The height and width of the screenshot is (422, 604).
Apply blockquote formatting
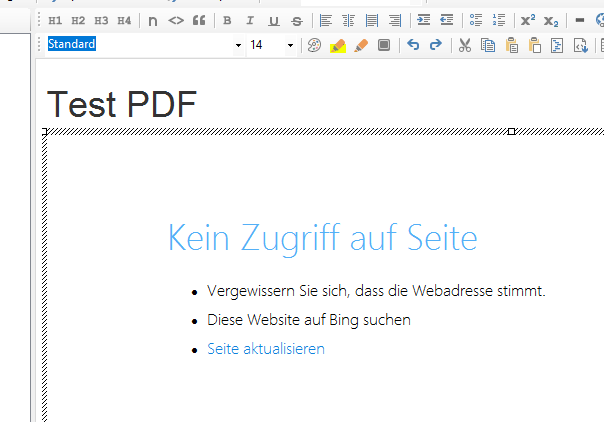199,20
